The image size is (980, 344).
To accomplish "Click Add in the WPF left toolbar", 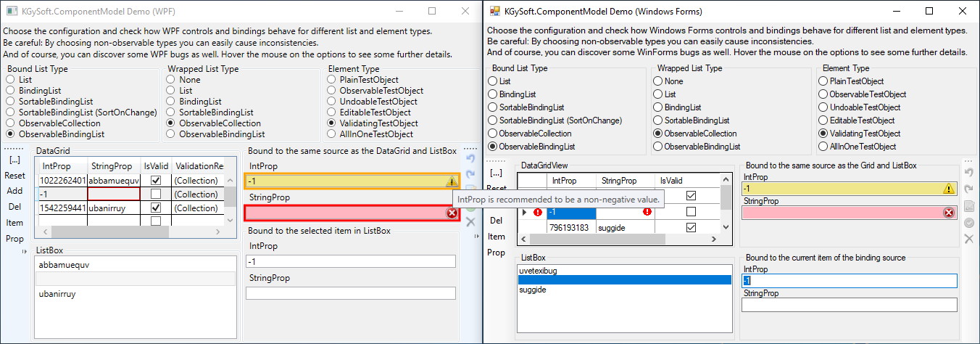I will pyautogui.click(x=14, y=192).
